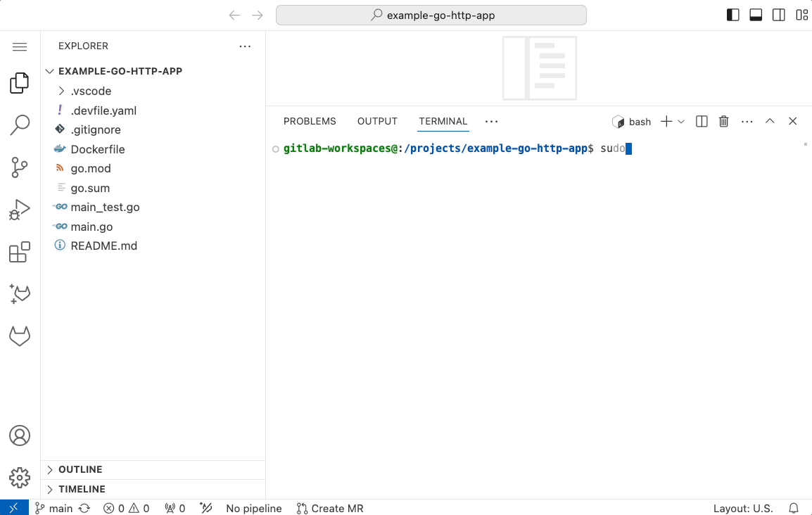Switch to the OUTPUT tab
Screen dimensions: 812x515
(x=377, y=121)
